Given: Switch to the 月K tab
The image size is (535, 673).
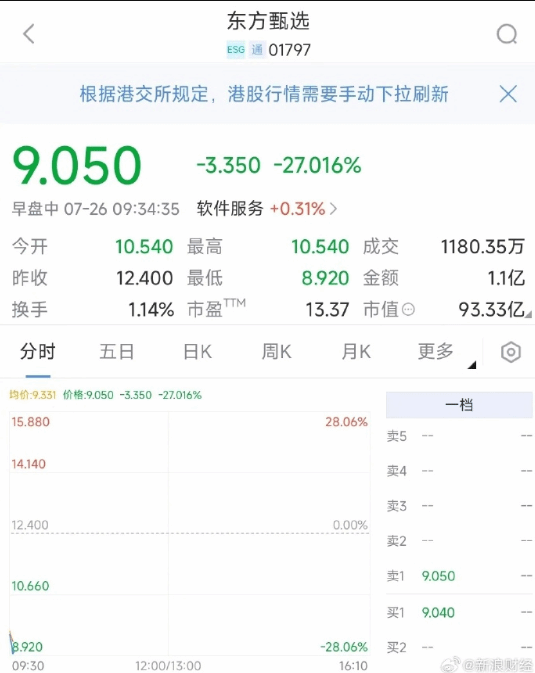Looking at the screenshot, I should [x=356, y=352].
